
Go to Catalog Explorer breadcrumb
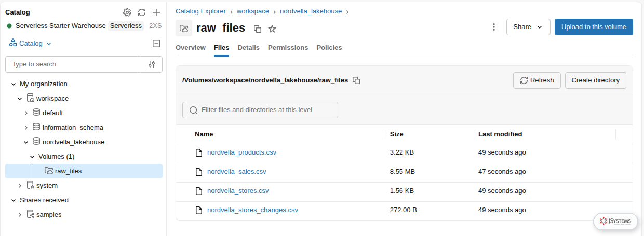pyautogui.click(x=200, y=11)
